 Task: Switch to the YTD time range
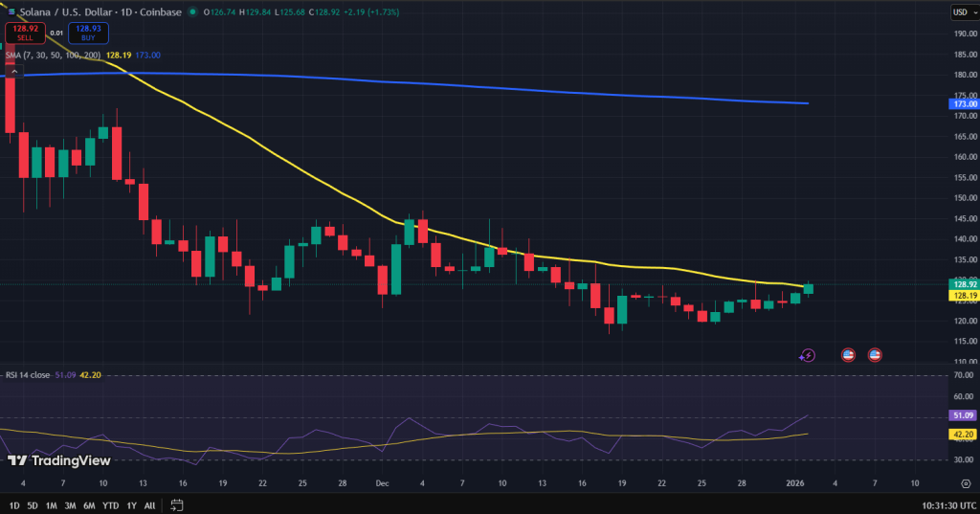point(111,505)
